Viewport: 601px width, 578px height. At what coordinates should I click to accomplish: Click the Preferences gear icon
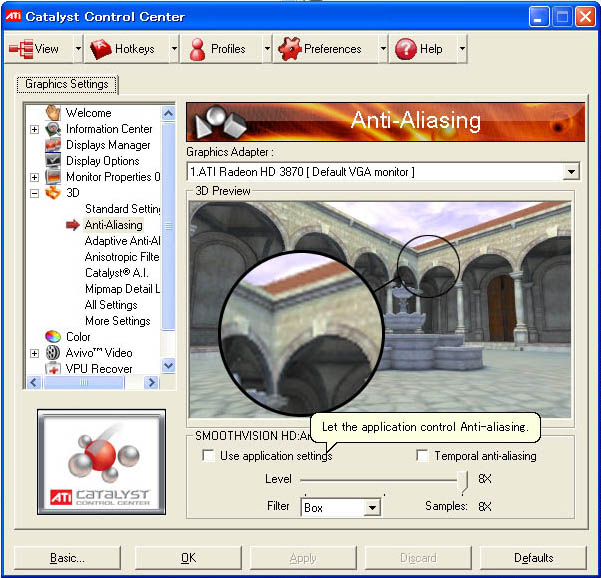[290, 49]
